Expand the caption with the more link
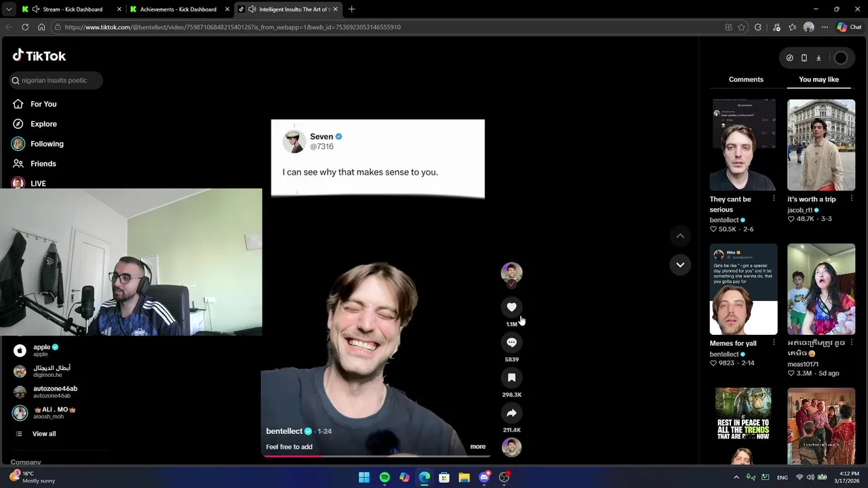The image size is (868, 488). pyautogui.click(x=477, y=447)
